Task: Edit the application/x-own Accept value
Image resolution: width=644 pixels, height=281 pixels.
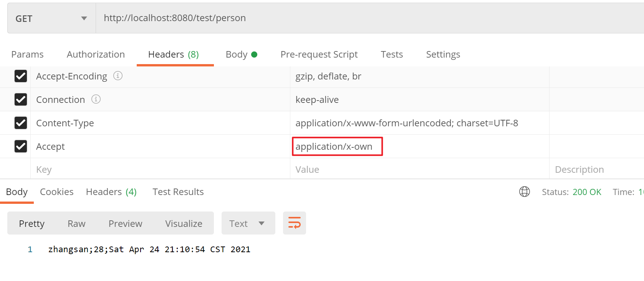Action: [x=334, y=147]
